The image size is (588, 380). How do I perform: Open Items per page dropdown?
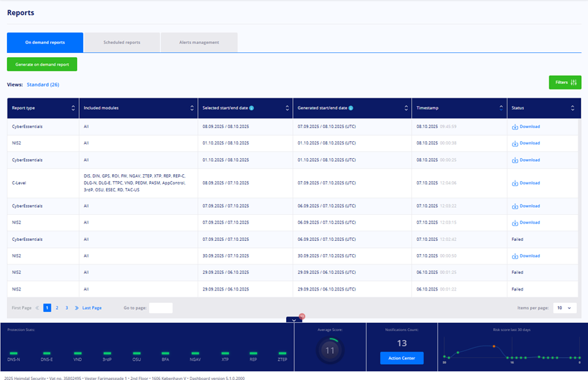pos(565,308)
